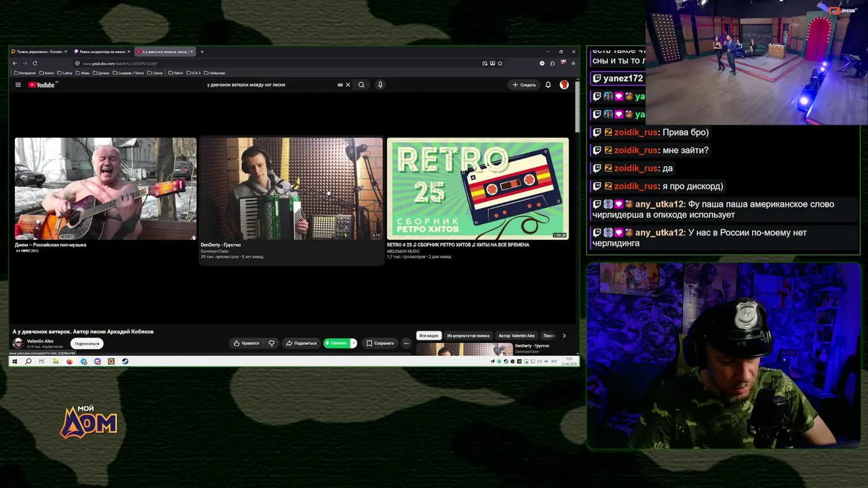
Task: Go forward in the browser
Action: [x=24, y=63]
